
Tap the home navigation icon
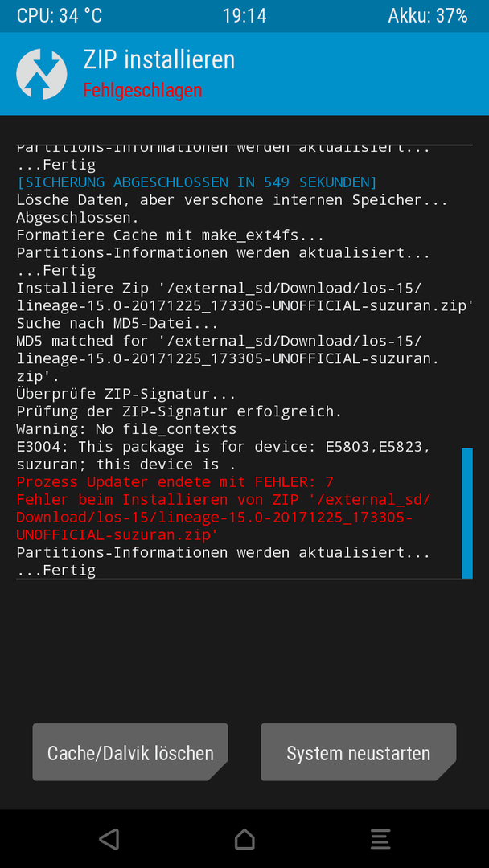pyautogui.click(x=244, y=838)
